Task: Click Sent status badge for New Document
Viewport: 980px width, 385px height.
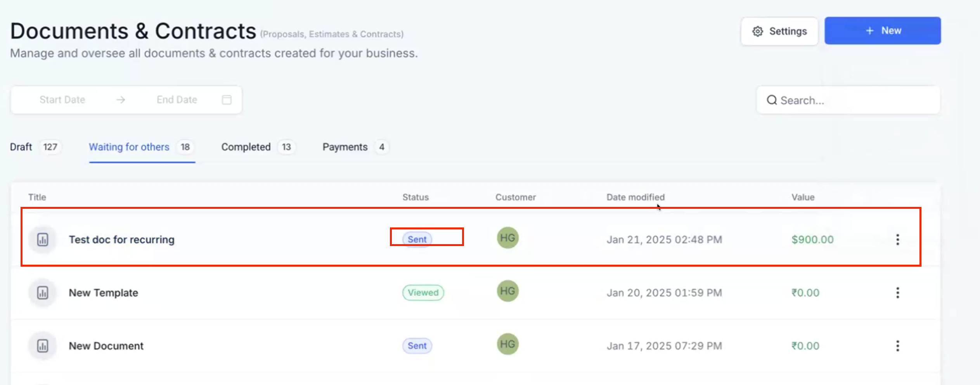Action: (x=417, y=346)
